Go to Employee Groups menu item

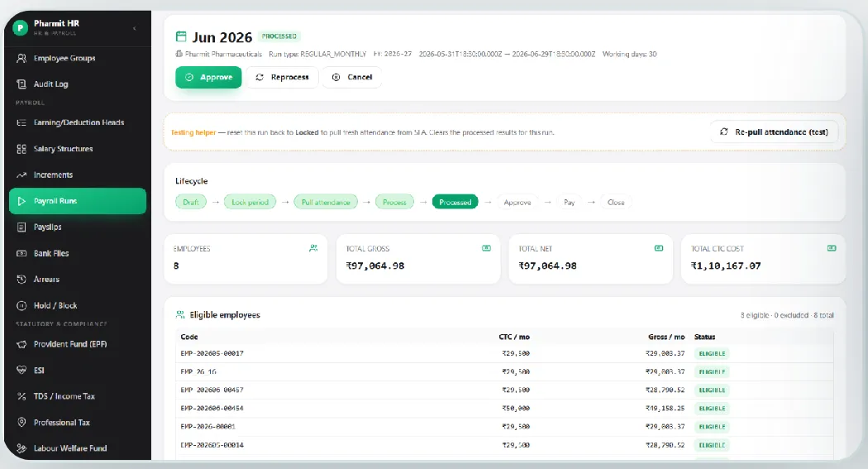point(78,58)
